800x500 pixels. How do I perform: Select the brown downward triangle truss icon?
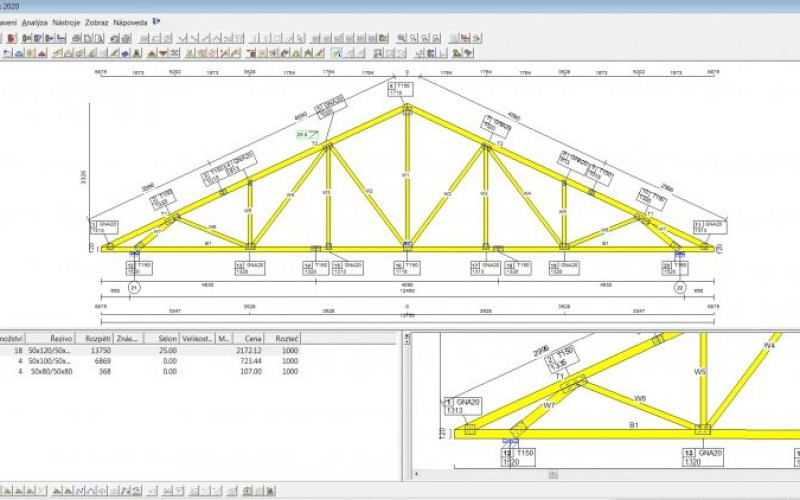point(163,53)
